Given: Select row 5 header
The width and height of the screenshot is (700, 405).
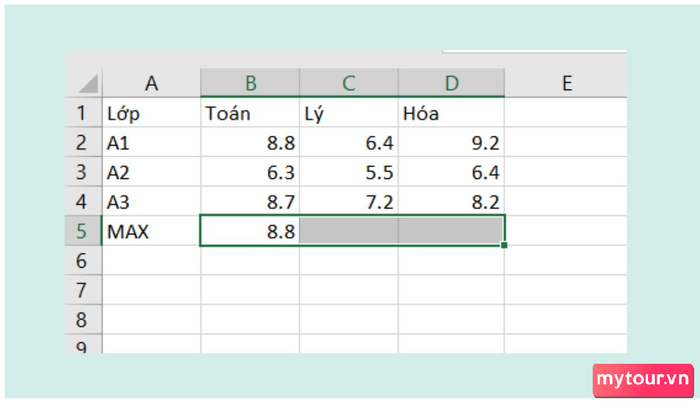Looking at the screenshot, I should click(x=83, y=231).
